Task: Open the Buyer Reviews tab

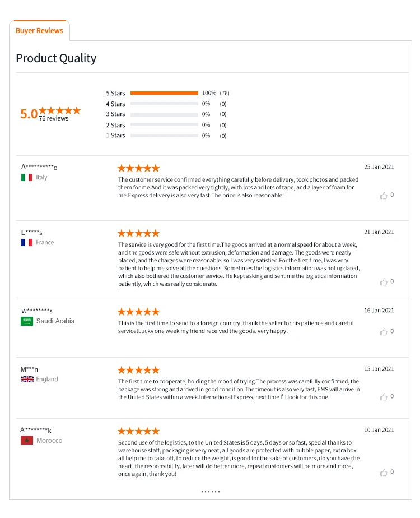Action: (39, 31)
